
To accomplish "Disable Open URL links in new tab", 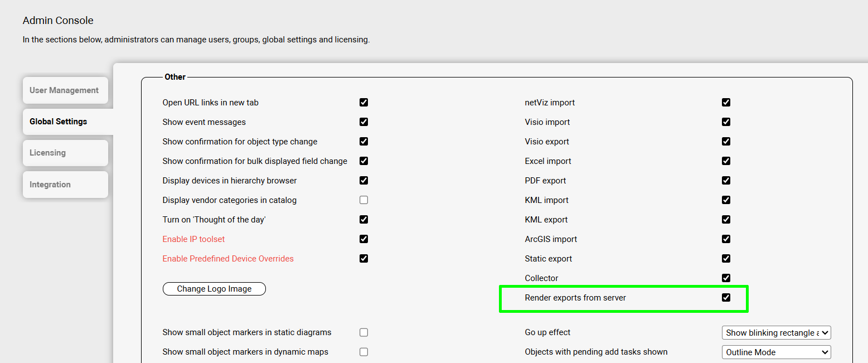I will click(x=363, y=103).
